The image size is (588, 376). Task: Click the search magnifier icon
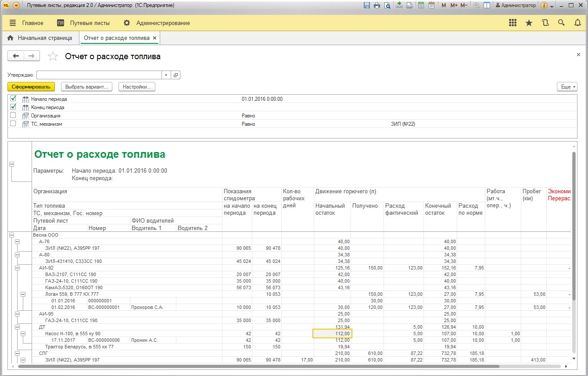561,23
